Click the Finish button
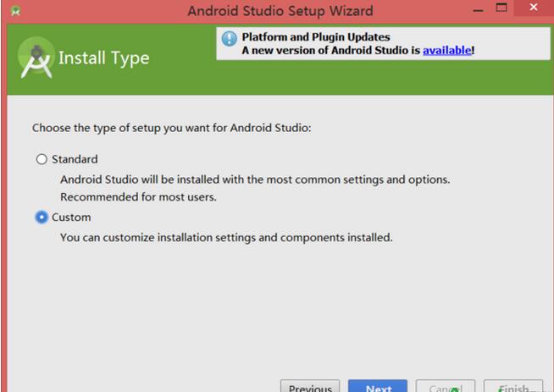554x392 pixels. tap(513, 386)
